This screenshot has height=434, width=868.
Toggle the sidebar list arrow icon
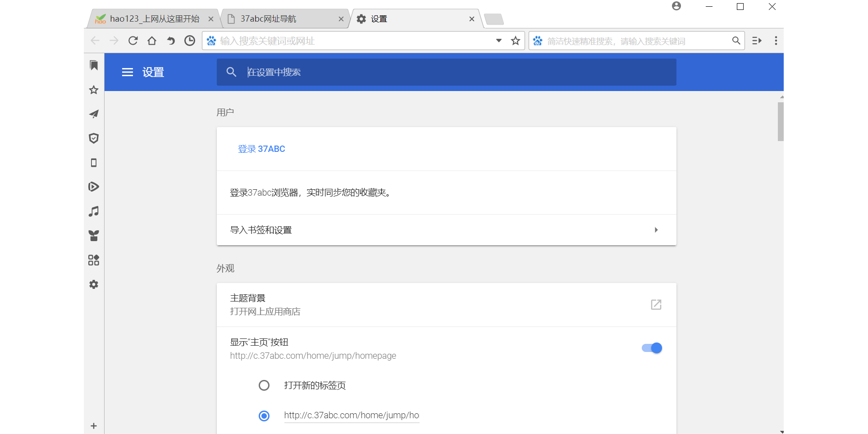tap(757, 41)
